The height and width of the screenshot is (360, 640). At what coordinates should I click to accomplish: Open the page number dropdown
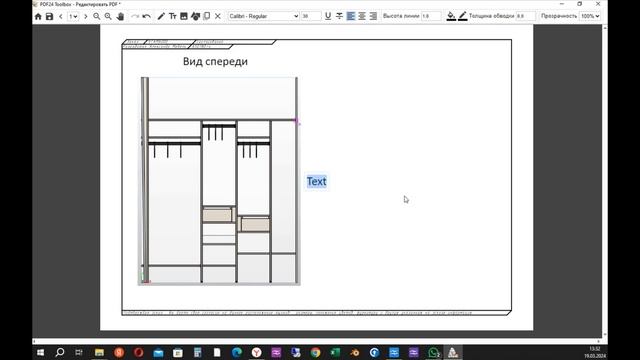[73, 16]
